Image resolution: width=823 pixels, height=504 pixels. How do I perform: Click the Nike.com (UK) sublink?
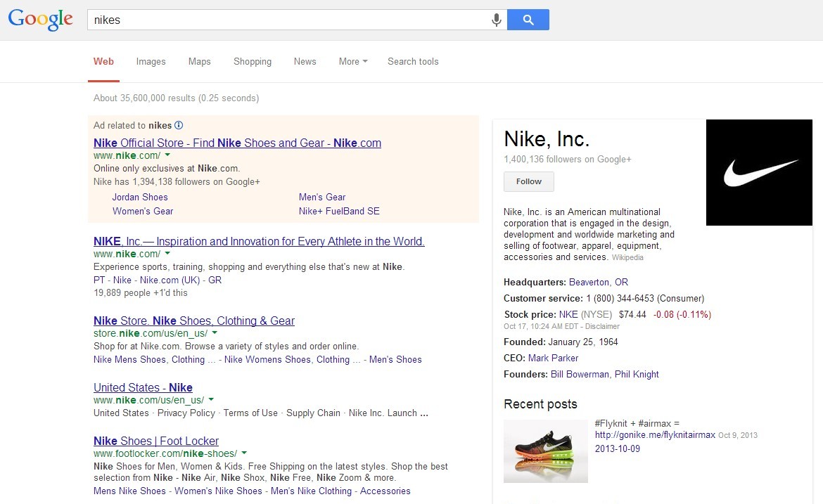[x=170, y=280]
